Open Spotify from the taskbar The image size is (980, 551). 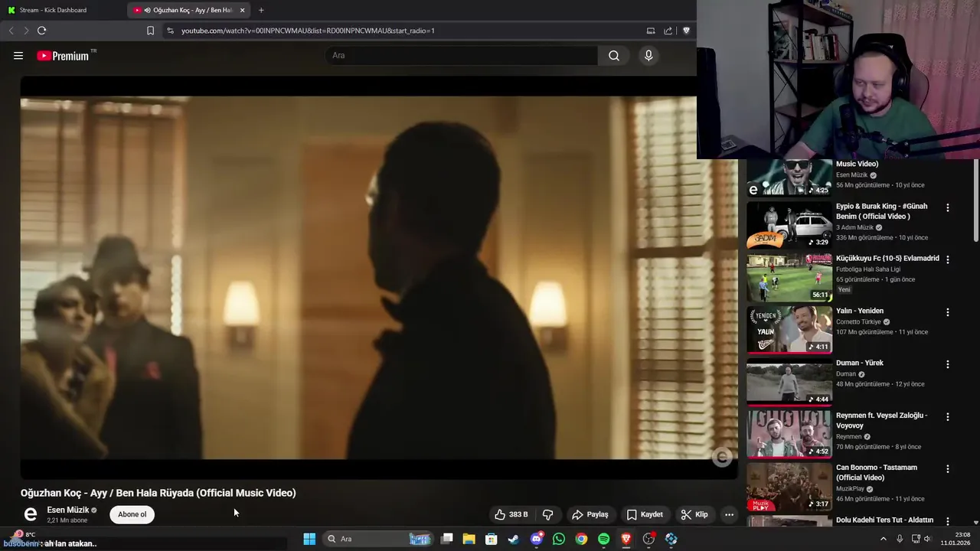(604, 539)
